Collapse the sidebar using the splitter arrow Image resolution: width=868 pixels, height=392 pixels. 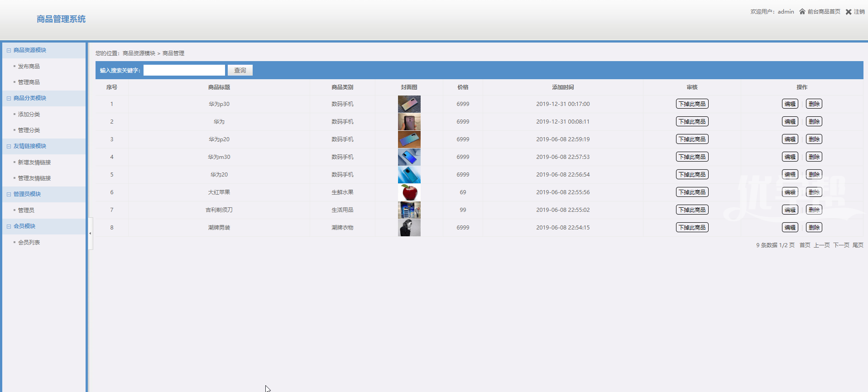90,234
